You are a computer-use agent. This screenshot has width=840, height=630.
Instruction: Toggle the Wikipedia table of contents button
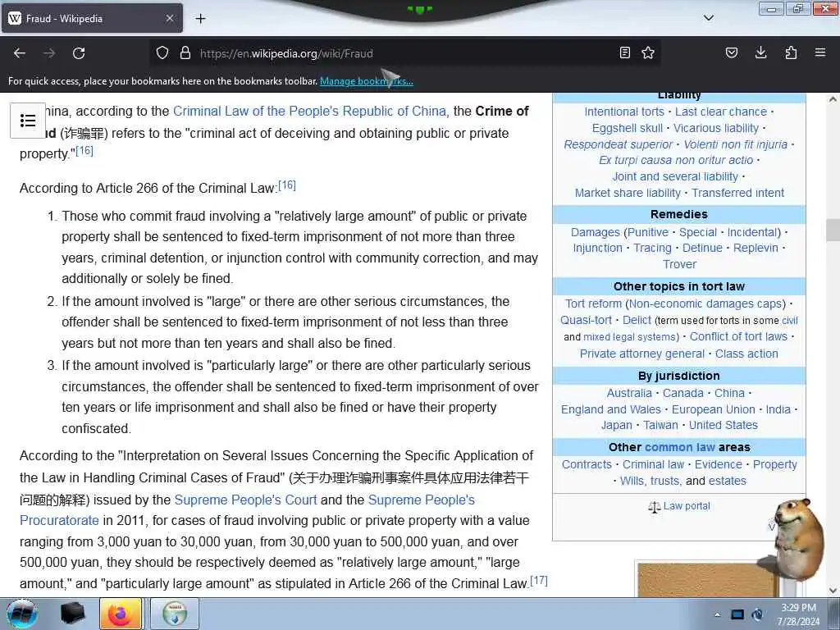[x=28, y=121]
